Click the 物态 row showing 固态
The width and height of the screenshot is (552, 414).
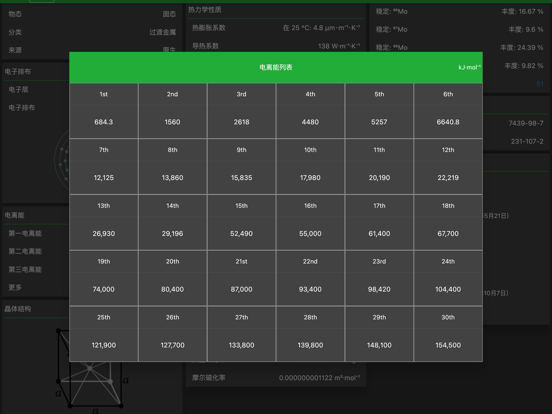pyautogui.click(x=92, y=14)
